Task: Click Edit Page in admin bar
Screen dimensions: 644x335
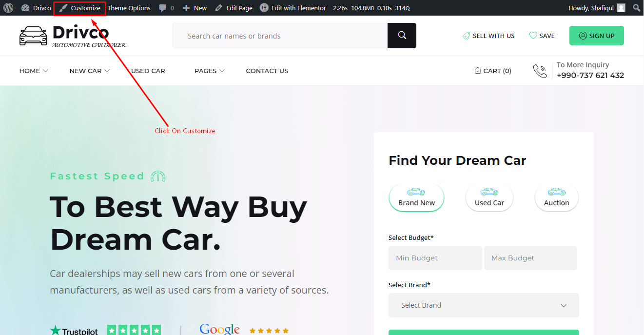Action: 234,8
